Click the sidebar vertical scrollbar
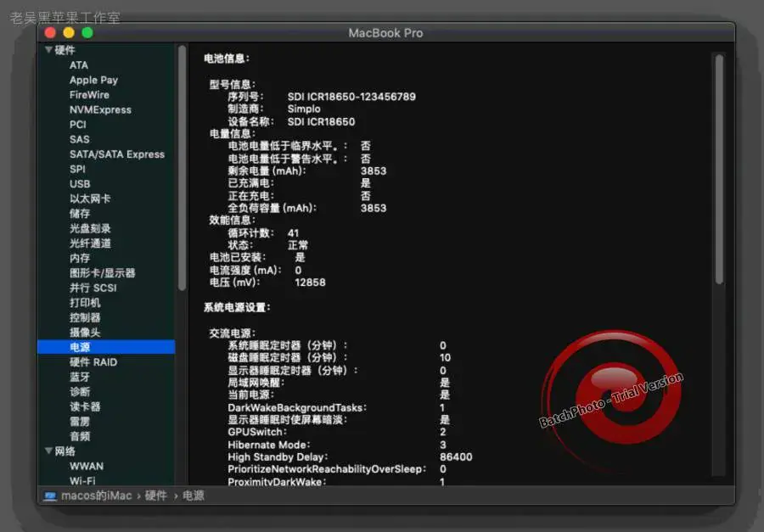This screenshot has width=764, height=532. tap(182, 168)
